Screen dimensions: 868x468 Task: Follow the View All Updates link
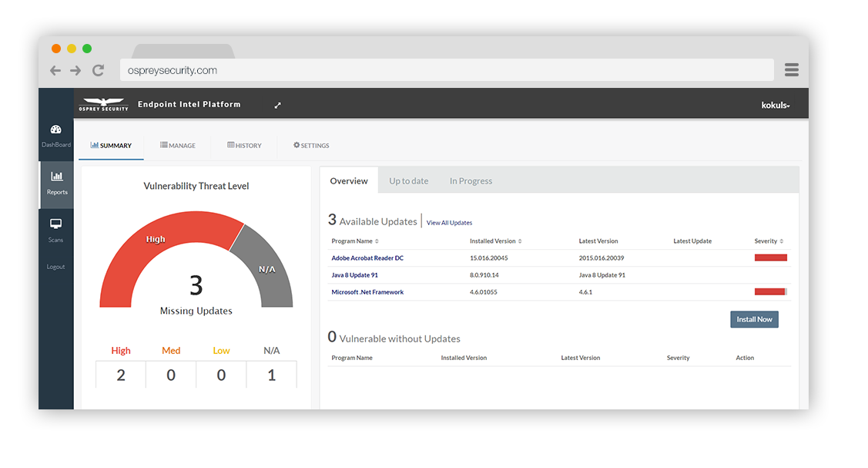pyautogui.click(x=449, y=223)
